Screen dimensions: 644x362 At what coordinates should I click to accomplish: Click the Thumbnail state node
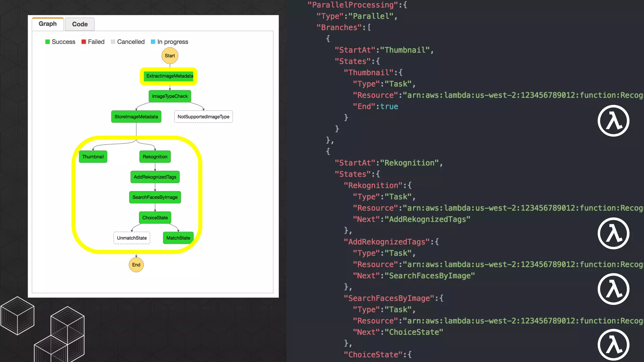click(x=93, y=157)
